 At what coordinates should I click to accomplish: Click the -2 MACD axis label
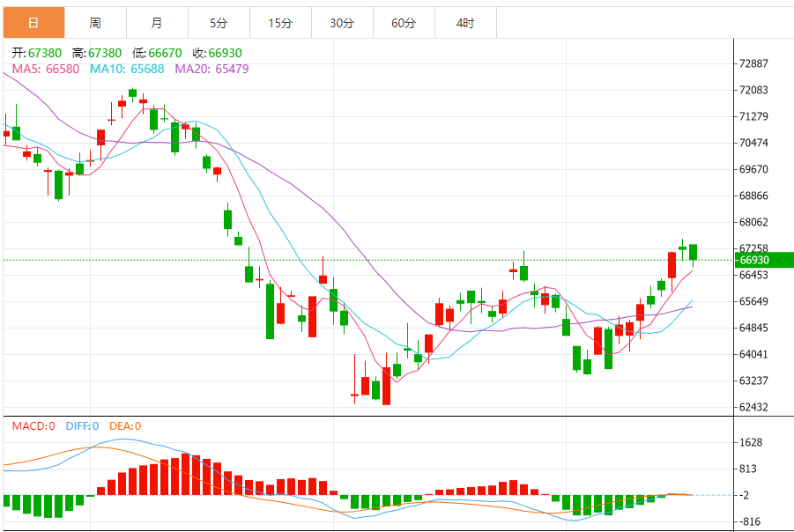(x=745, y=495)
